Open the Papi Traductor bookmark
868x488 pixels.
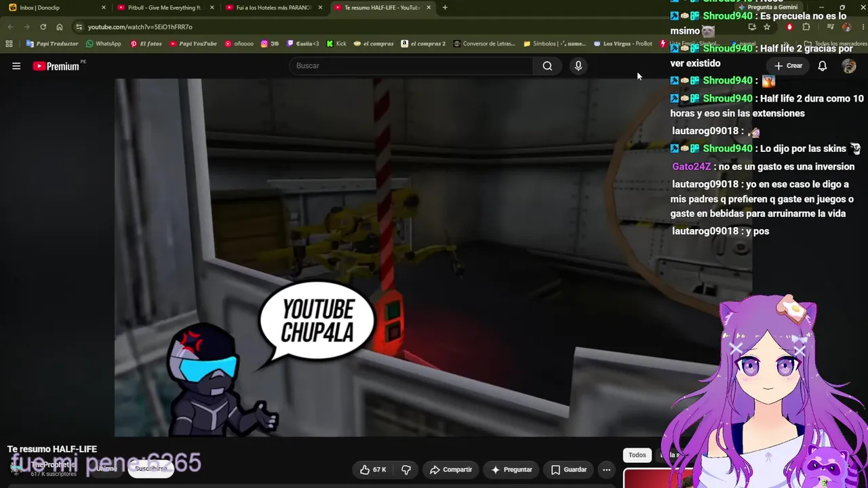tap(52, 43)
